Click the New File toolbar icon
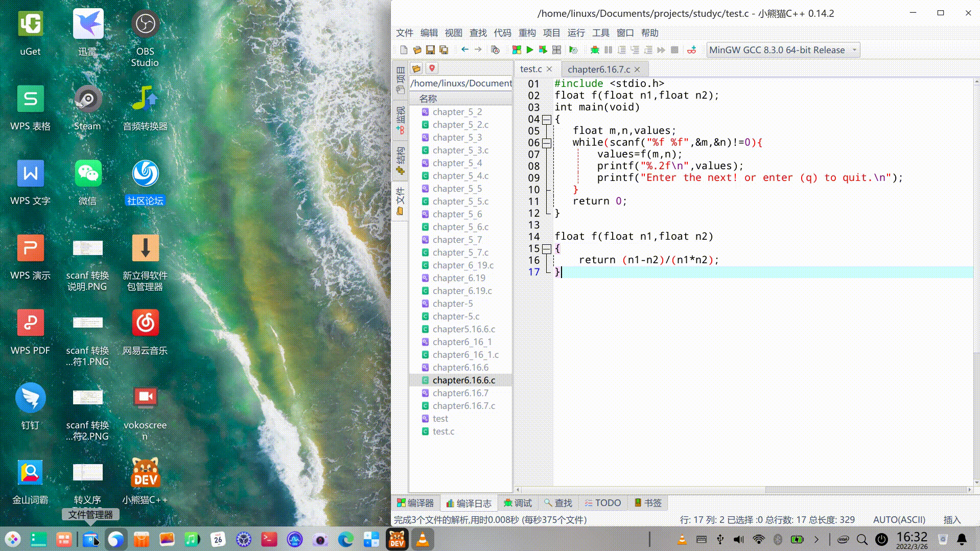Viewport: 980px width, 551px height. coord(404,50)
